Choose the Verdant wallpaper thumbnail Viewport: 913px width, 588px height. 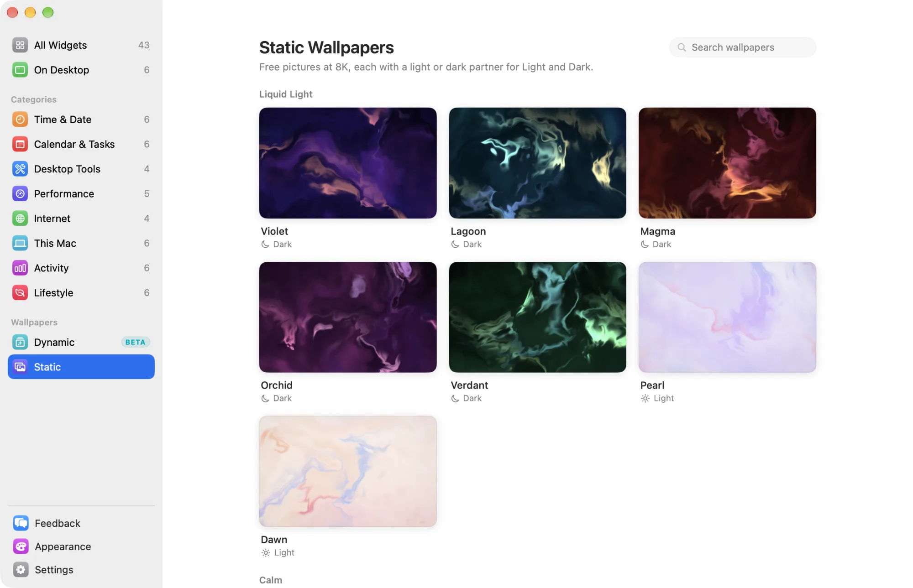[x=538, y=317]
